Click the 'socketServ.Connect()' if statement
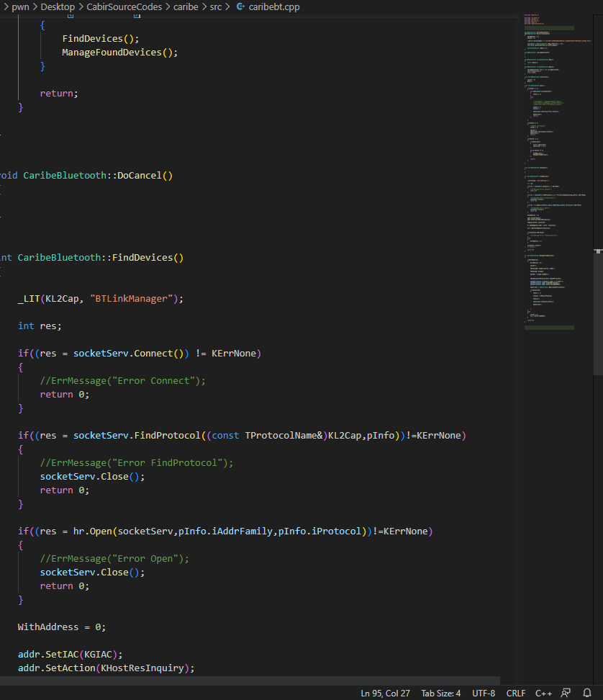 click(139, 353)
